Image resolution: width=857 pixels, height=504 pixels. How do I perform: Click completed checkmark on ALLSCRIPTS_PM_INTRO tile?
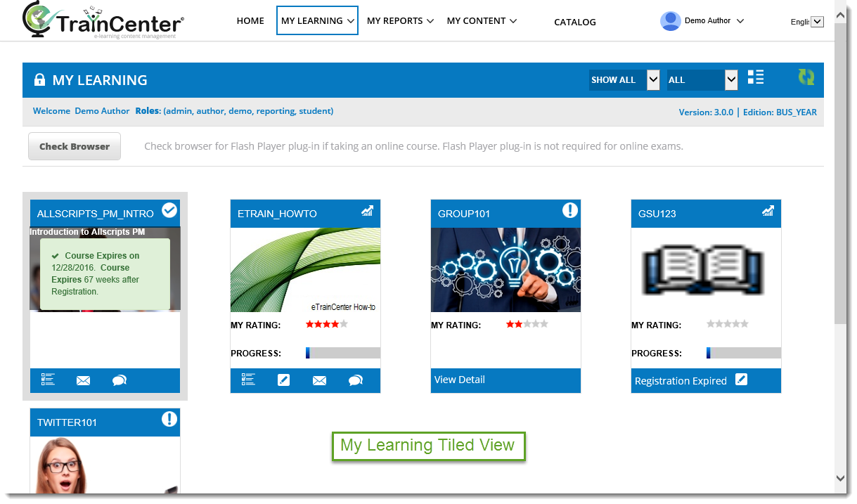[x=169, y=210]
